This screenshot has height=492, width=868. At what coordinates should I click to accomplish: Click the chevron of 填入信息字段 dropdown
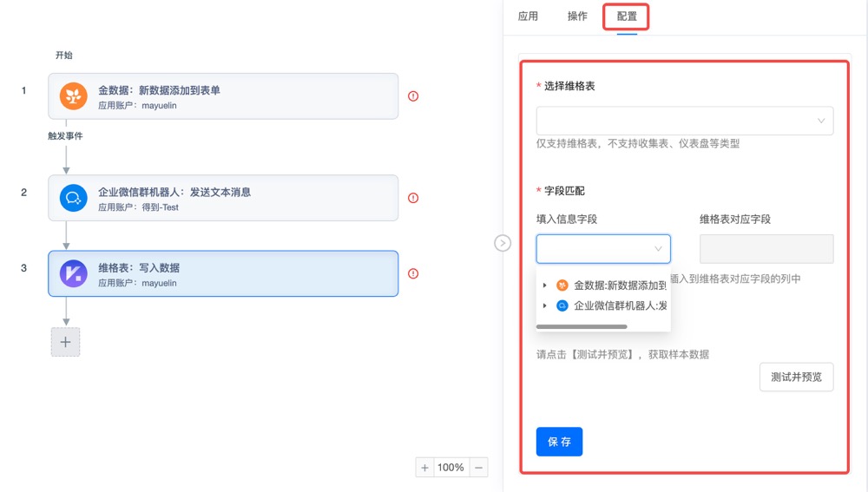658,249
